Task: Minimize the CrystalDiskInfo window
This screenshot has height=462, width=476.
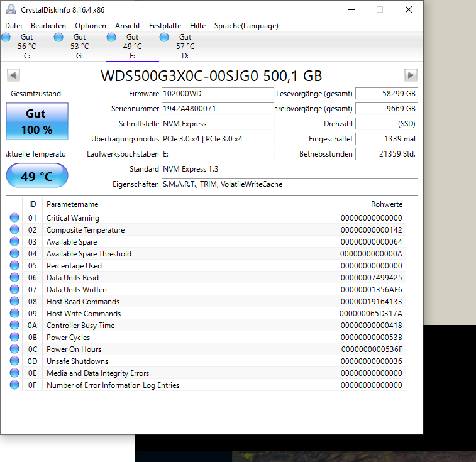Action: [351, 9]
